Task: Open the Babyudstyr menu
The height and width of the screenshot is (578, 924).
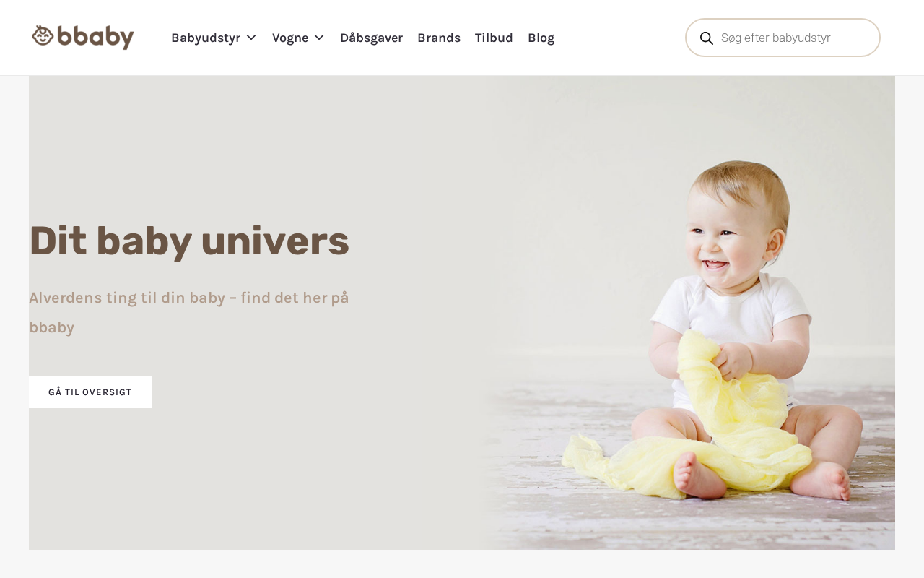Action: tap(206, 38)
